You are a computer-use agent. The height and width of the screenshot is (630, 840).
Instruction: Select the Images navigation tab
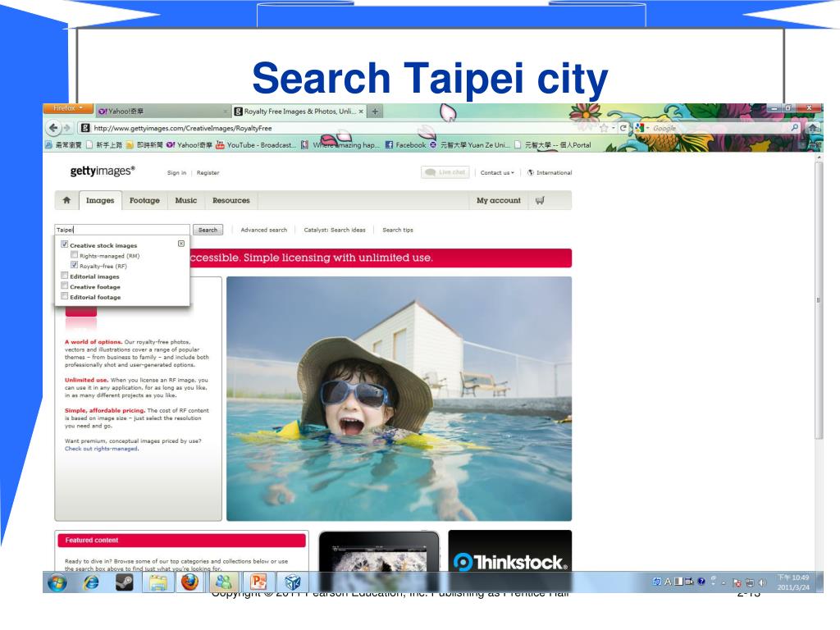tap(100, 200)
